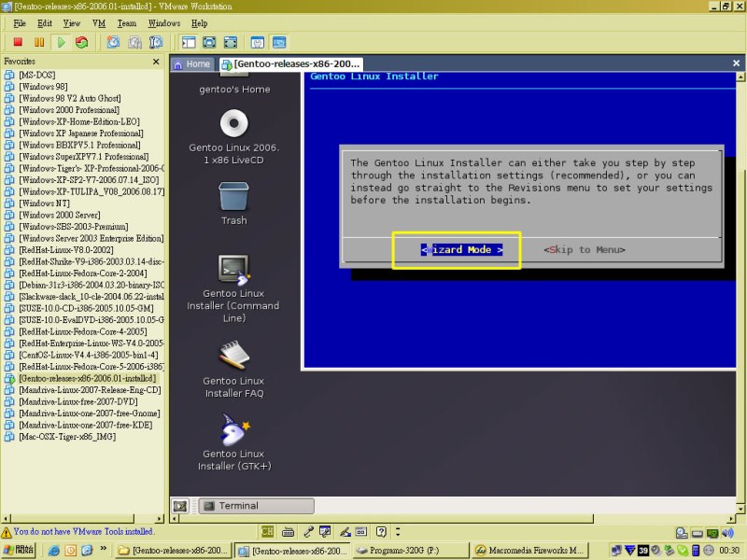The height and width of the screenshot is (560, 747).
Task: Open Gentoo Linux Installer (GTK+) icon
Action: click(x=234, y=442)
